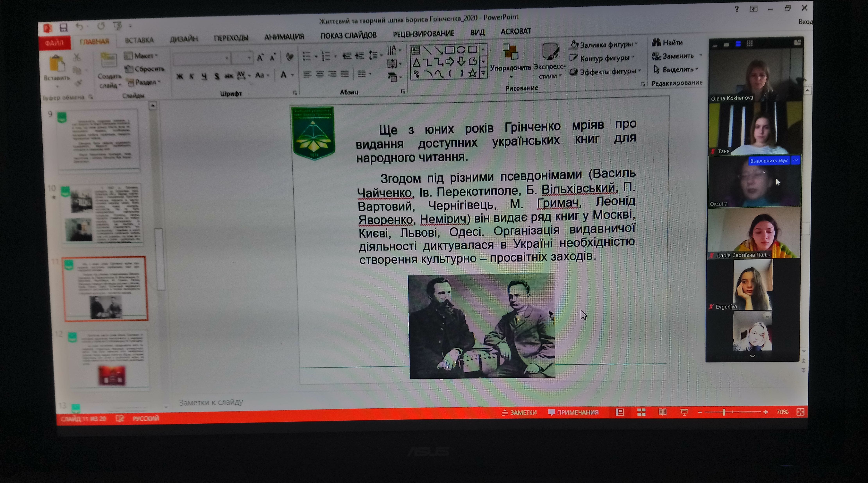Click the zoom slider handle
The image size is (868, 483).
723,412
